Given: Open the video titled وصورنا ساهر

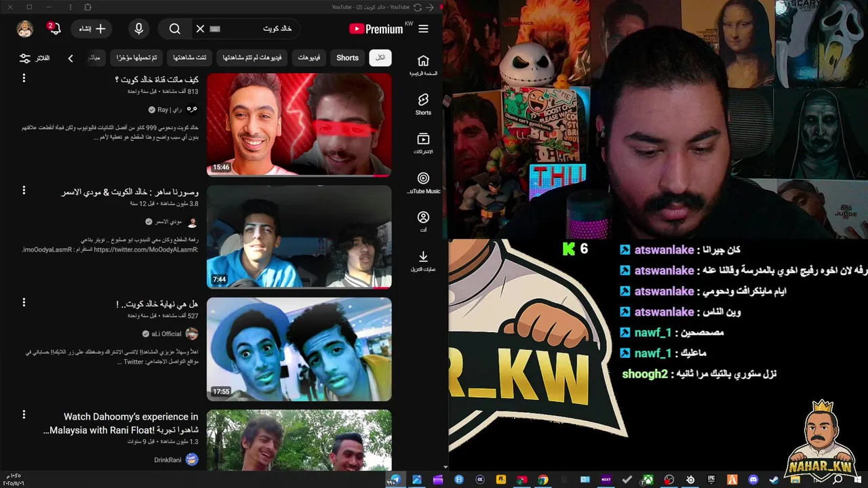Looking at the screenshot, I should (130, 192).
